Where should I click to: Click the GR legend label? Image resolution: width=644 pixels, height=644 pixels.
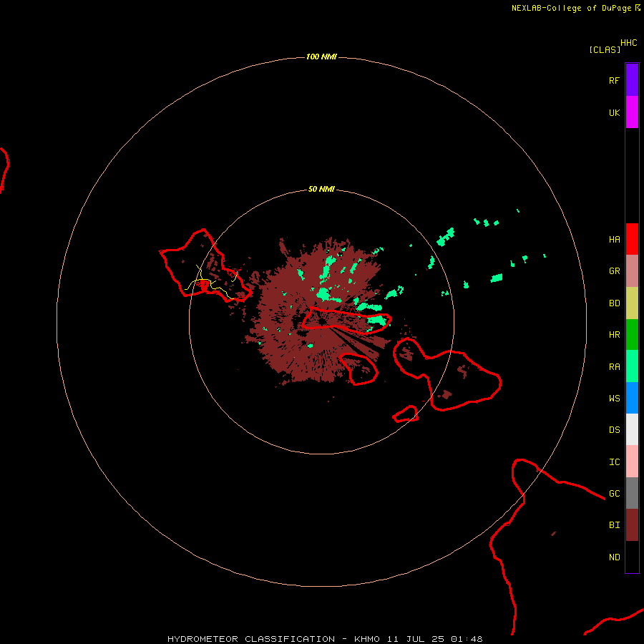614,271
